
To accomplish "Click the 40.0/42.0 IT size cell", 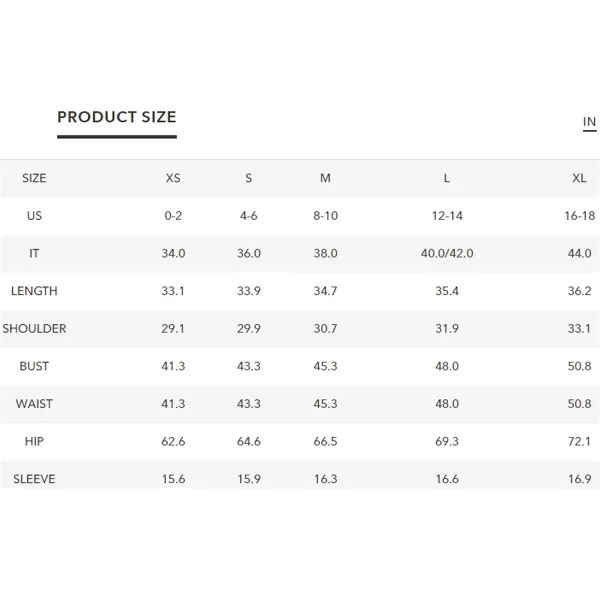I will (x=447, y=253).
